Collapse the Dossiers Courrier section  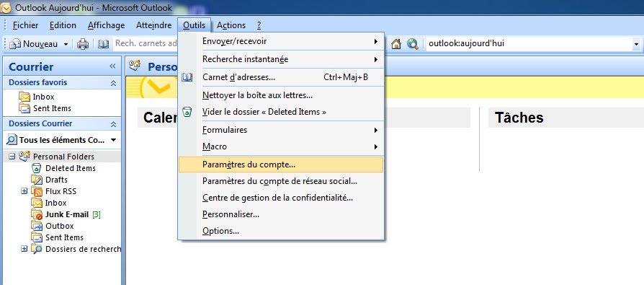point(113,124)
